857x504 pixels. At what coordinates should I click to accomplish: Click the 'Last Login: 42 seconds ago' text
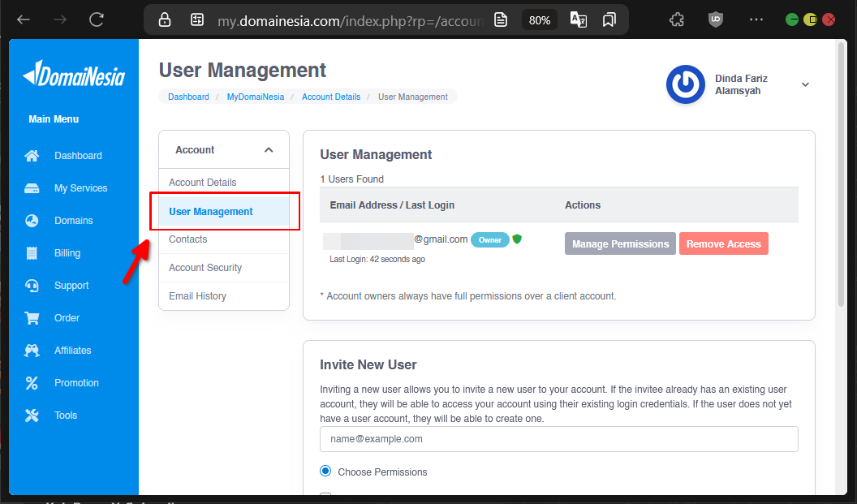click(377, 259)
